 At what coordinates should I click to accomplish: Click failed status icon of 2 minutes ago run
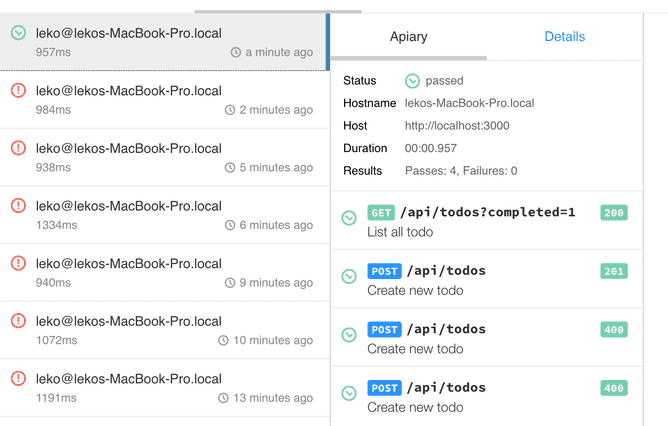pos(18,91)
